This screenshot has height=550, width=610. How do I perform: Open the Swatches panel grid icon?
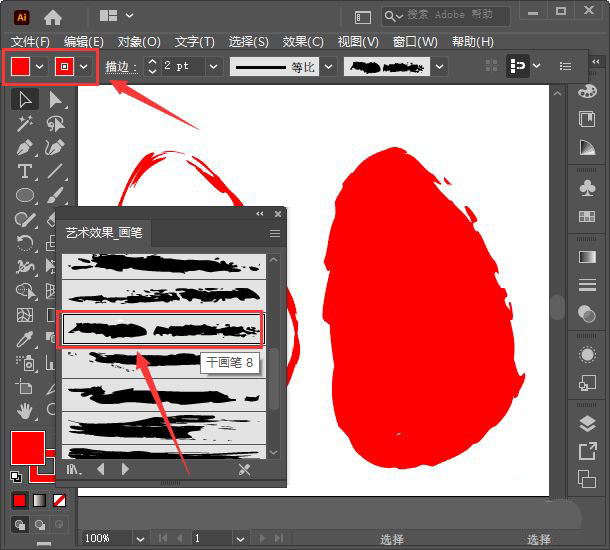[587, 216]
